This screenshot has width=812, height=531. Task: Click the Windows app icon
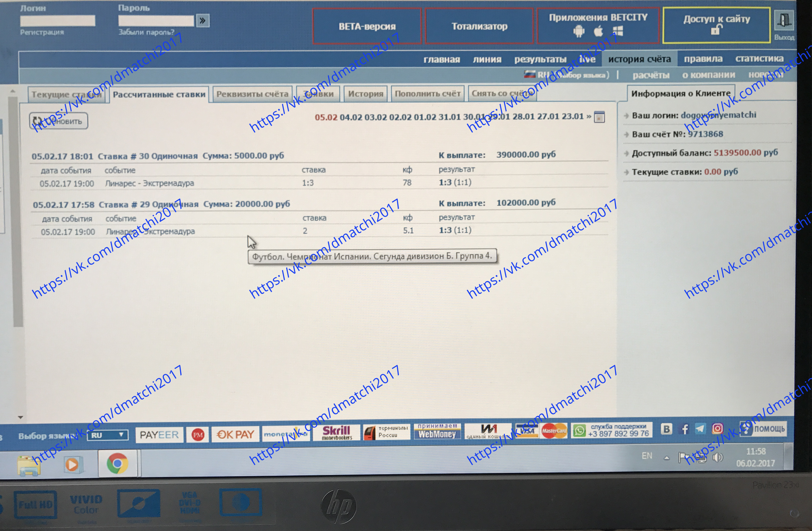click(618, 31)
